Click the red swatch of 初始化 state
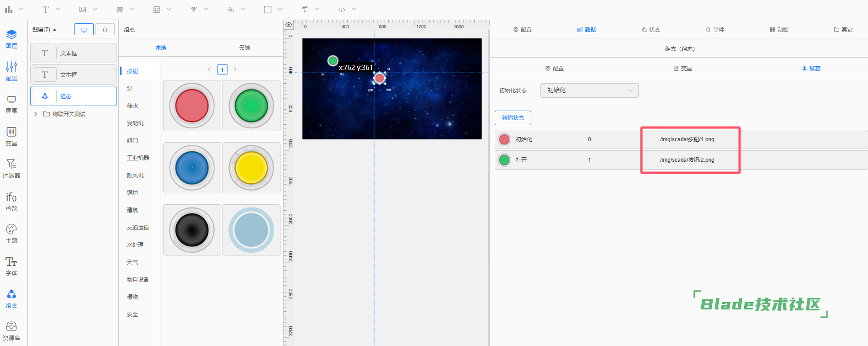This screenshot has height=346, width=868. tap(504, 139)
